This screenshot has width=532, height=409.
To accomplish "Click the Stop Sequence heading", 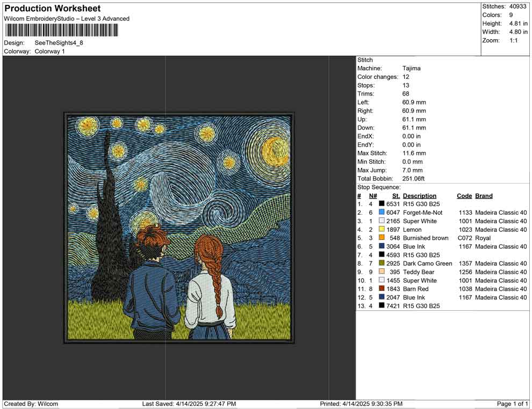I will click(x=379, y=187).
